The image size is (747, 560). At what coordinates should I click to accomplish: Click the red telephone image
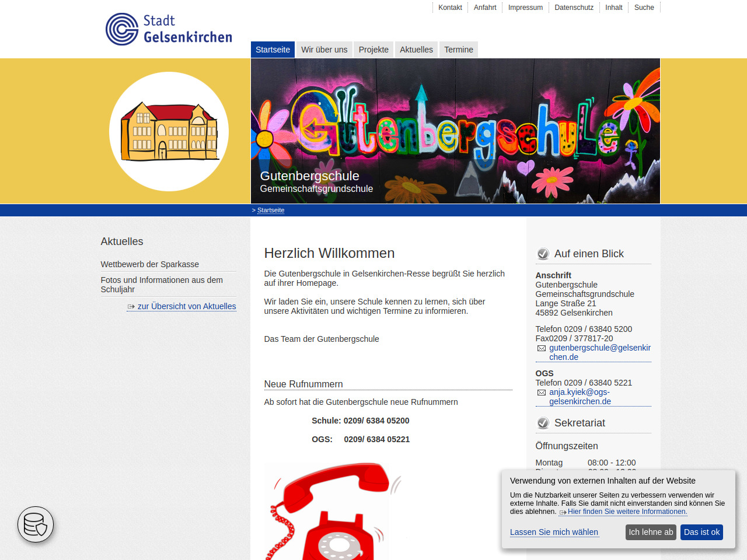(x=333, y=511)
